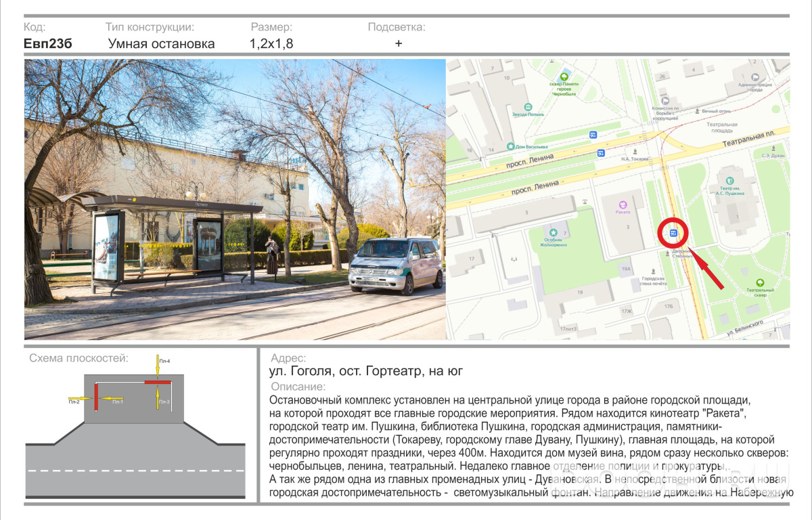The height and width of the screenshot is (520, 812).
Task: Click the bus stop icon inside the red circle
Action: click(673, 233)
